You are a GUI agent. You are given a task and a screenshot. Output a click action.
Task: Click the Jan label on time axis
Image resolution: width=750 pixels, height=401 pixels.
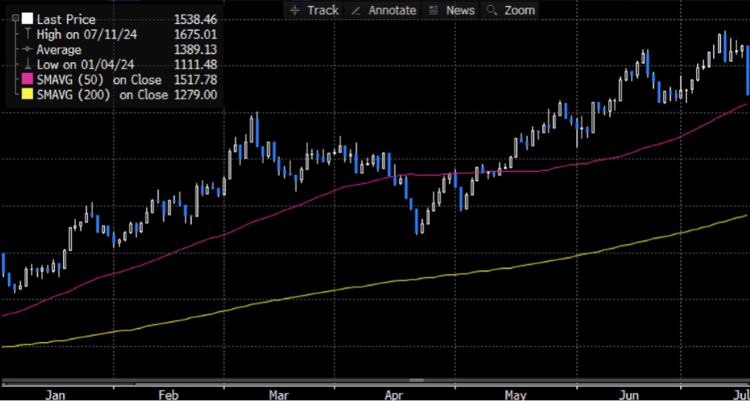click(x=54, y=394)
